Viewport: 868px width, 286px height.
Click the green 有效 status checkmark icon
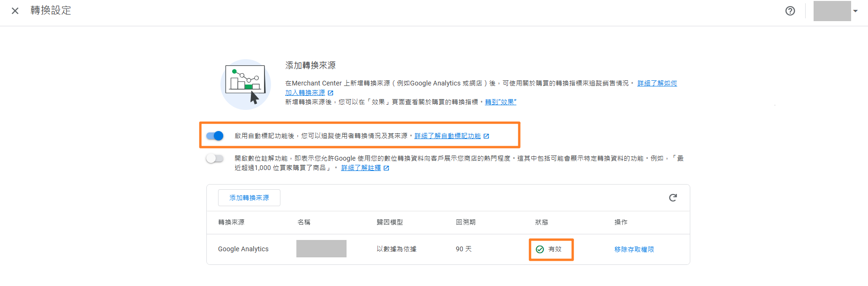coord(540,249)
